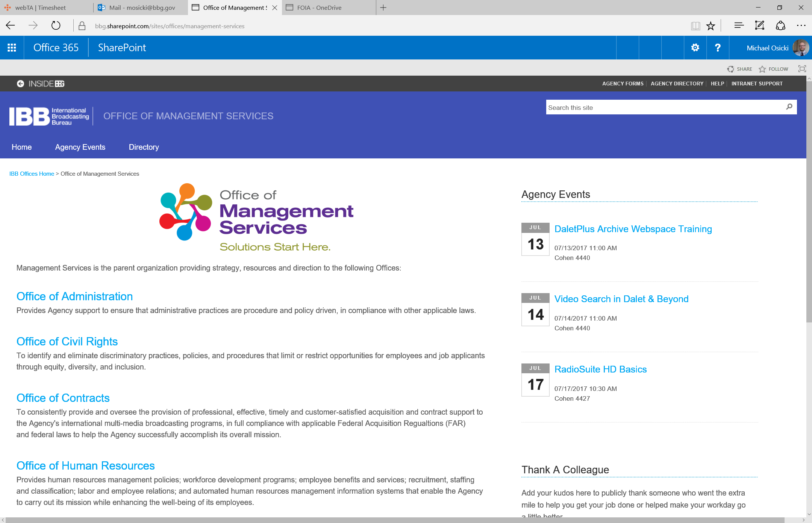
Task: Close the Office of Management tab
Action: (x=275, y=8)
